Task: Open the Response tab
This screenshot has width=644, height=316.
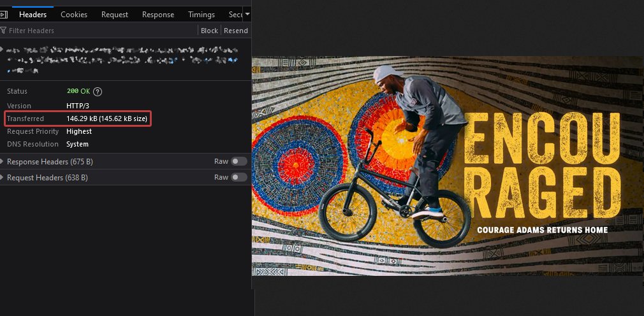Action: (x=158, y=15)
